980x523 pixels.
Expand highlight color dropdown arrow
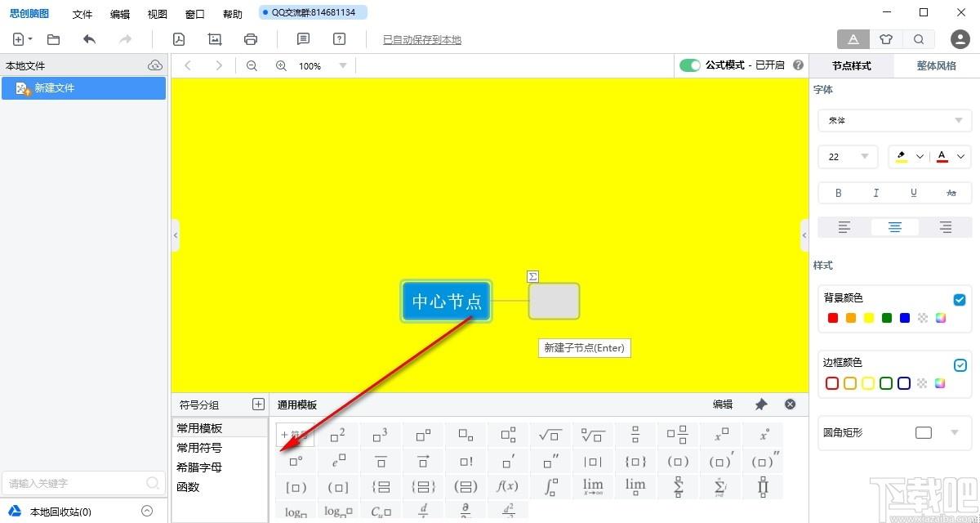[920, 157]
